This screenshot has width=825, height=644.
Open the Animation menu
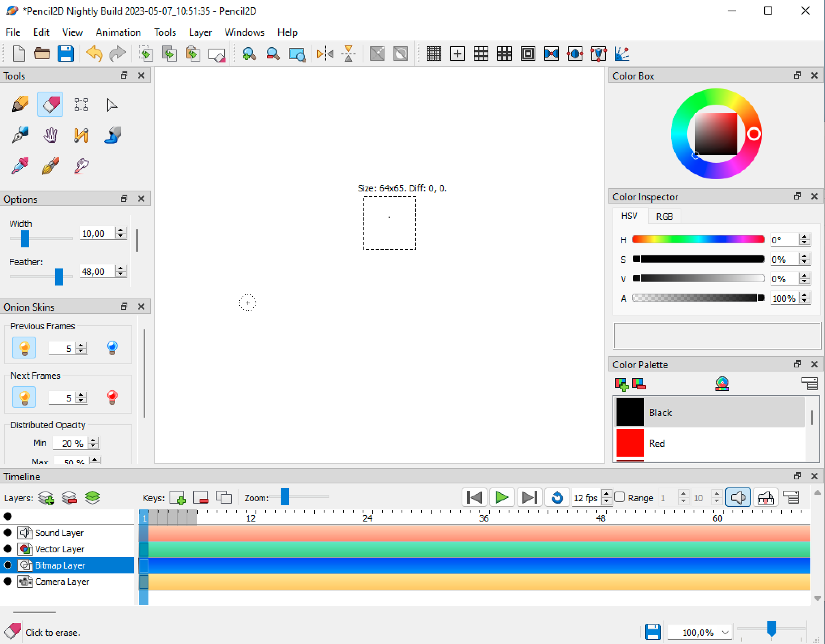(x=118, y=32)
